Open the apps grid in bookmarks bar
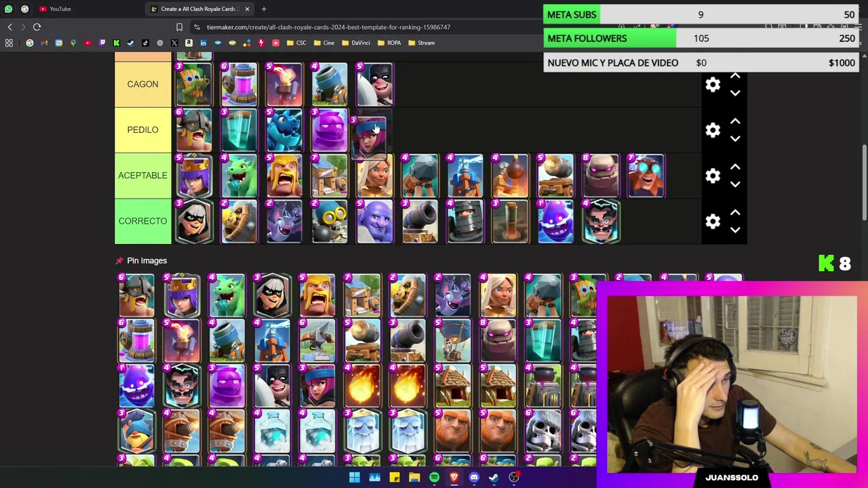The width and height of the screenshot is (868, 488). point(9,43)
